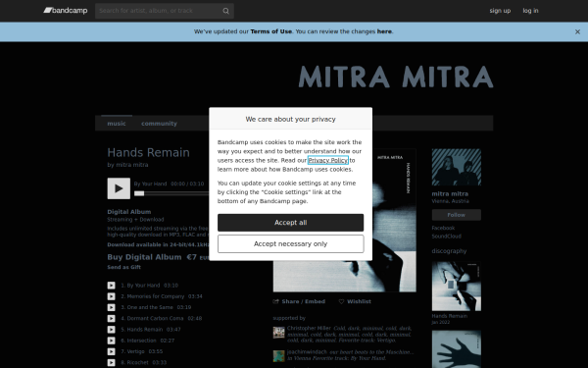Open 'Hands Remain' discography title link

[449, 316]
